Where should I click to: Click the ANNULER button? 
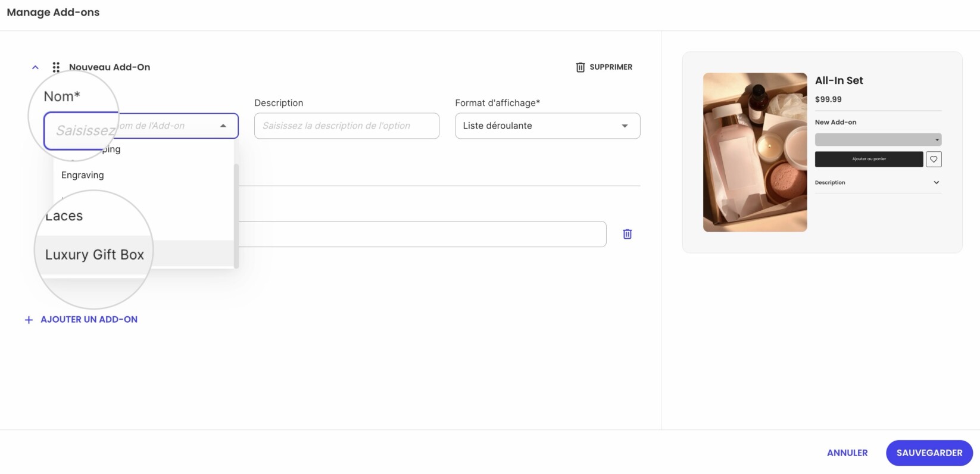tap(847, 453)
